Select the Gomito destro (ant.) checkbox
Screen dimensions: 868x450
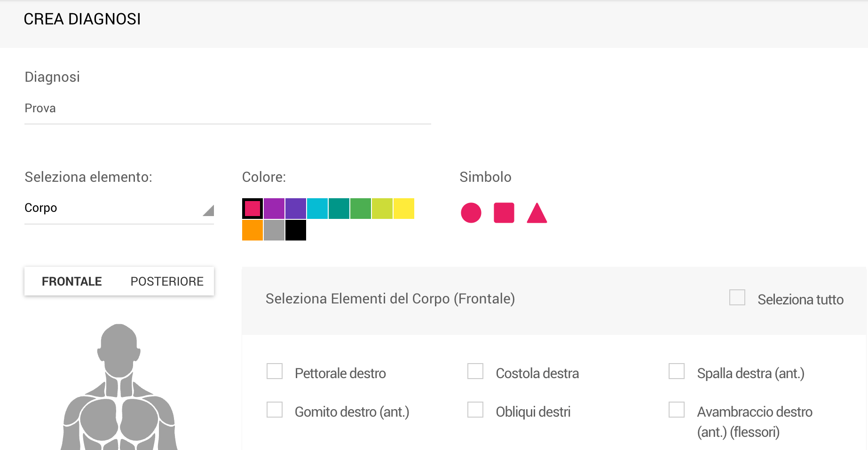point(275,410)
